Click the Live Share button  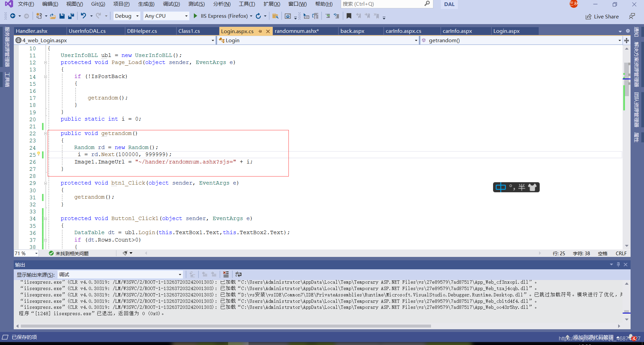click(x=602, y=16)
